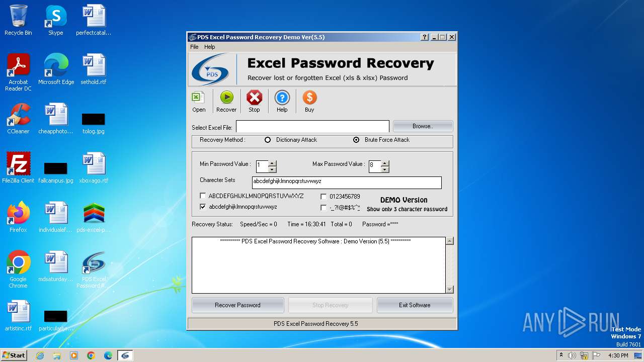Viewport: 644px width, 362px height.
Task: Open Internet Explorer from taskbar
Action: (40, 355)
